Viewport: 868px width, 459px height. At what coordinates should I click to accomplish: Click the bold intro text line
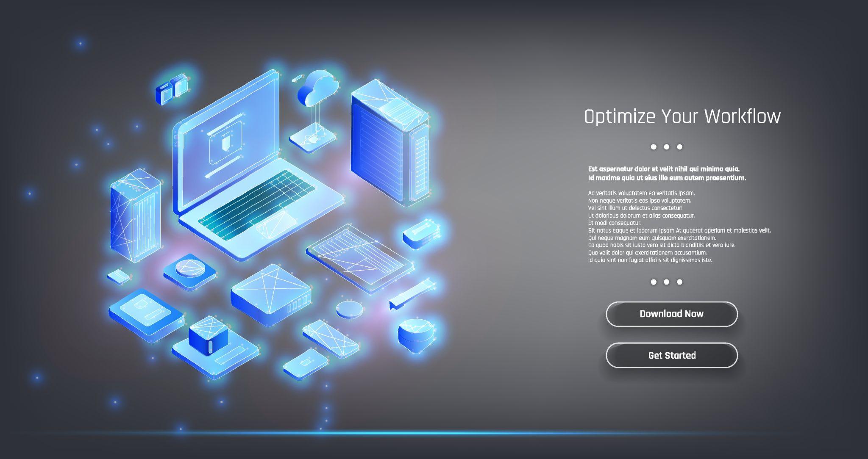pos(664,169)
